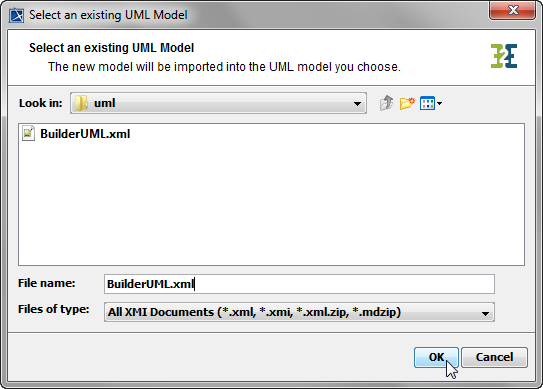Click the Files of type label
Viewport: 543px width, 389px height.
coord(54,309)
